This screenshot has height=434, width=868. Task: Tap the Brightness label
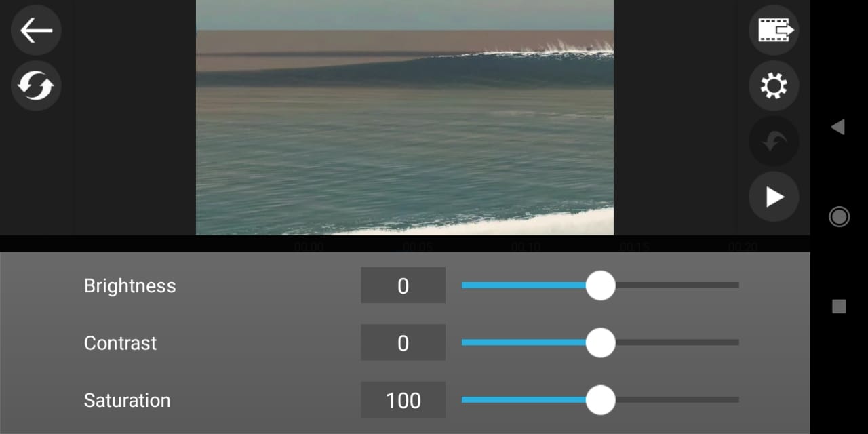[x=130, y=286]
